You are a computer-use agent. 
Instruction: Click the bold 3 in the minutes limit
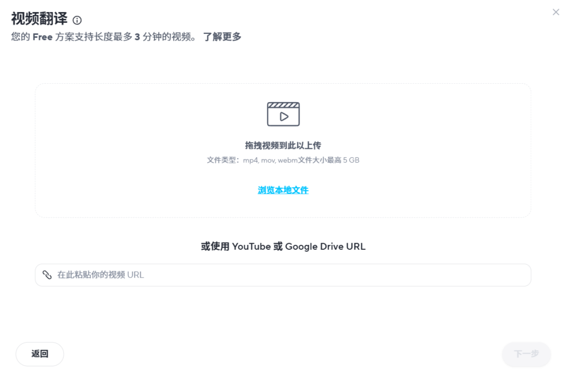tap(137, 37)
